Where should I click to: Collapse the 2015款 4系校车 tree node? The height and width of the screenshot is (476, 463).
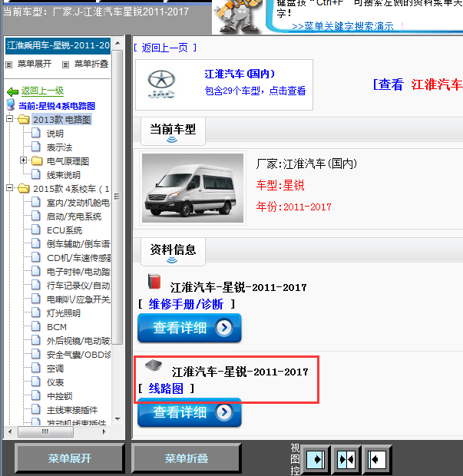(x=10, y=188)
